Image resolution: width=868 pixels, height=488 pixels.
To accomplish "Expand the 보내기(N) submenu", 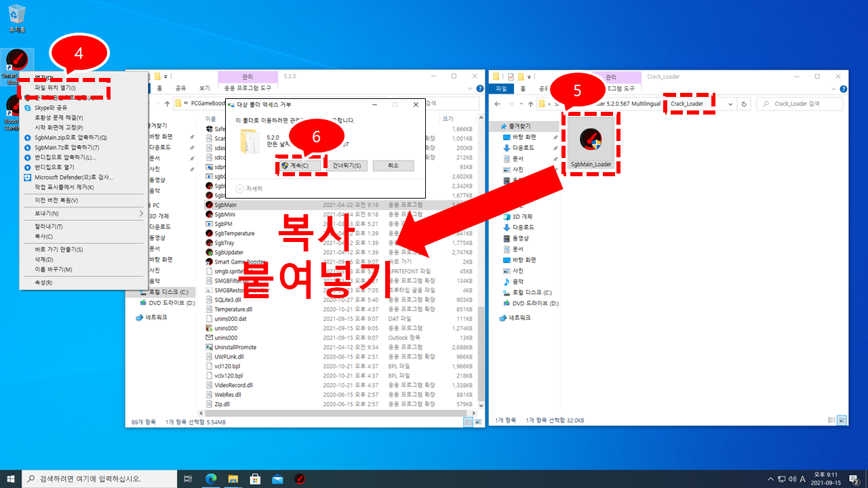I will point(83,213).
